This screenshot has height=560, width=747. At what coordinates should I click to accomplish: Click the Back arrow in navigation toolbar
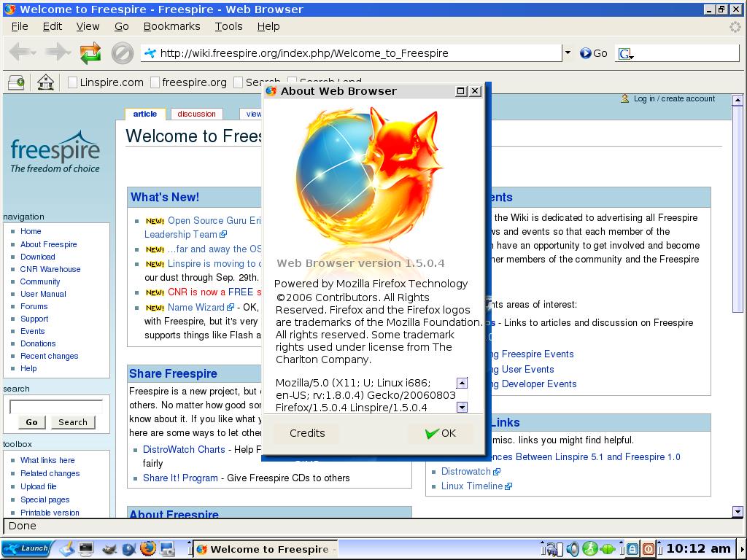22,52
